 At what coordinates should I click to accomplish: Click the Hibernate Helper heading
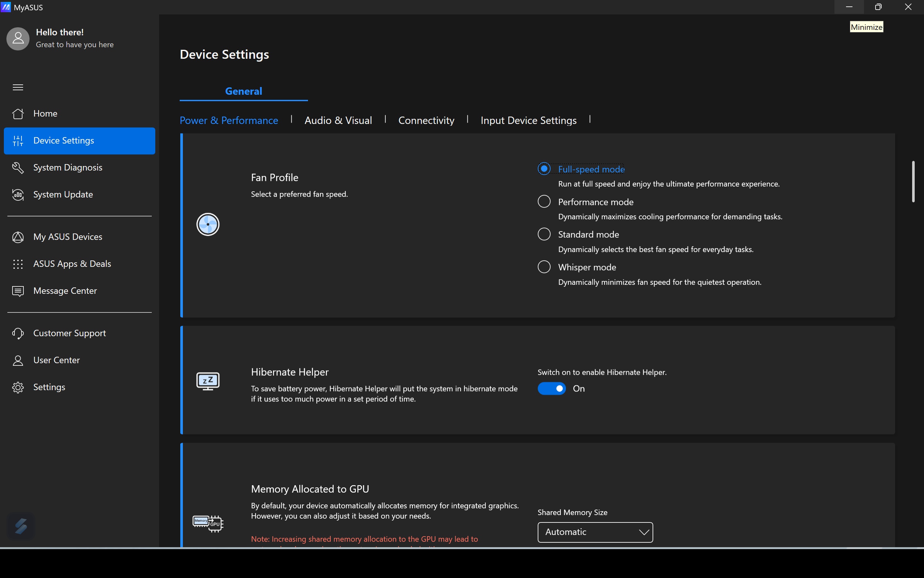290,372
